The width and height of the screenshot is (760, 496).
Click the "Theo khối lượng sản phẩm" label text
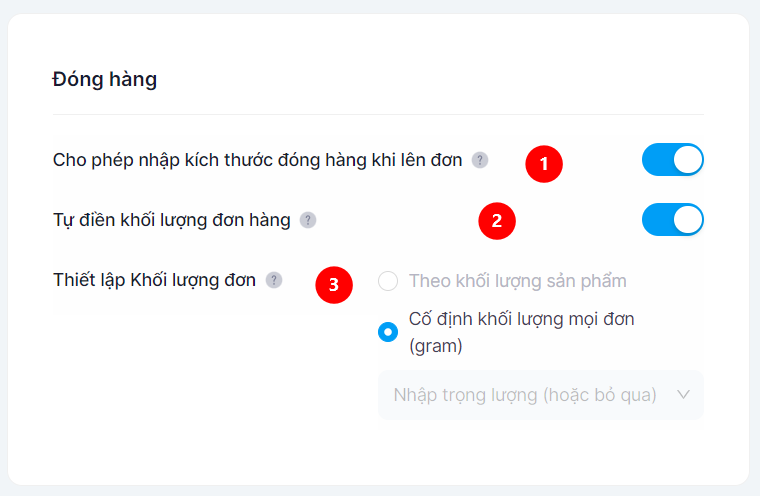pyautogui.click(x=517, y=281)
